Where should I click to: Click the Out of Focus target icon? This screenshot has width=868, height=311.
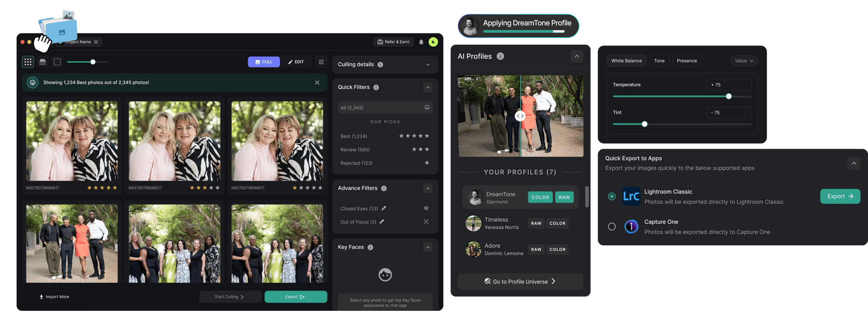(426, 222)
